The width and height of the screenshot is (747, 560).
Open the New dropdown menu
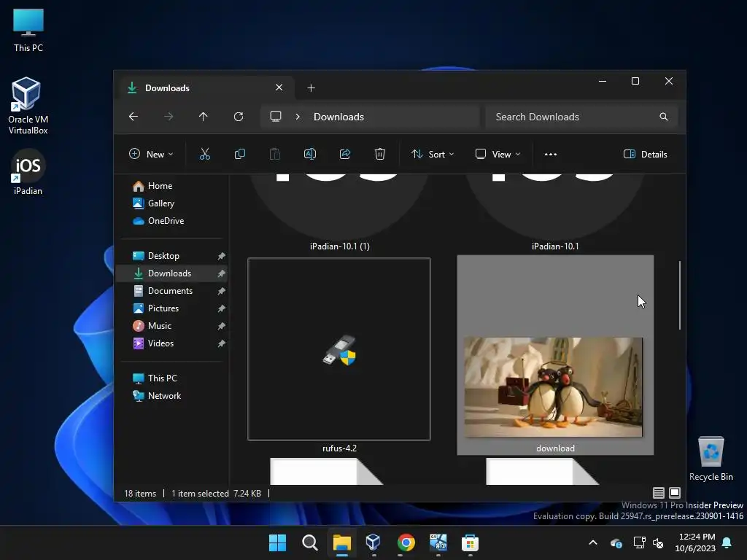pos(151,155)
